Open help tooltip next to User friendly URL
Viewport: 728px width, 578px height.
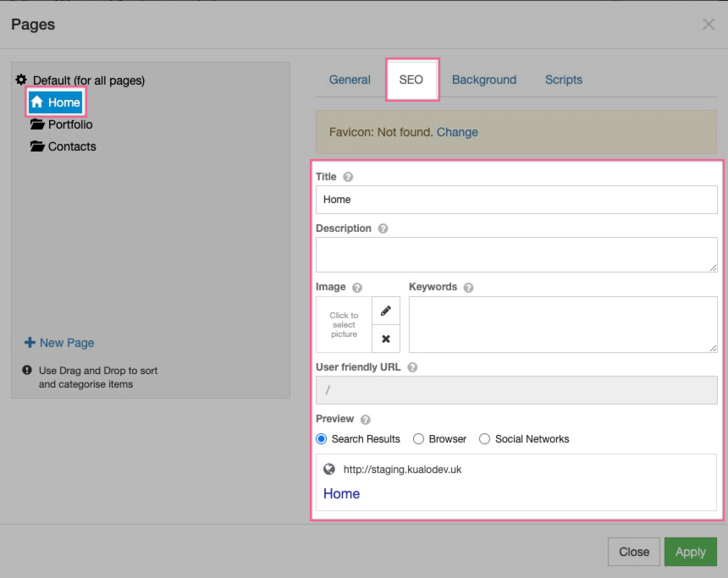point(412,367)
